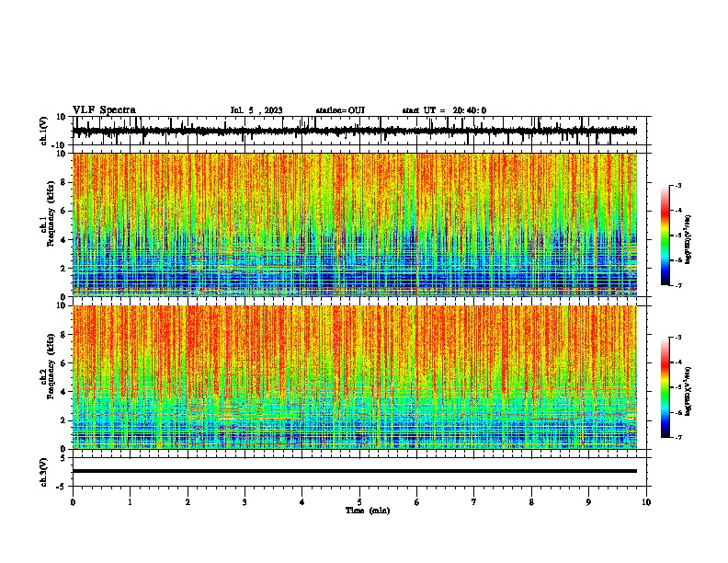This screenshot has height=563, width=728.
Task: Click the "Time (min)" axis label
Action: pos(368,511)
